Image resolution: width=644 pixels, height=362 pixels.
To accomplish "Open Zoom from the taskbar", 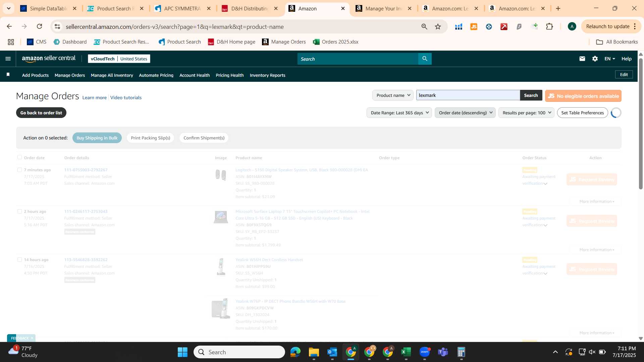I will [x=425, y=352].
